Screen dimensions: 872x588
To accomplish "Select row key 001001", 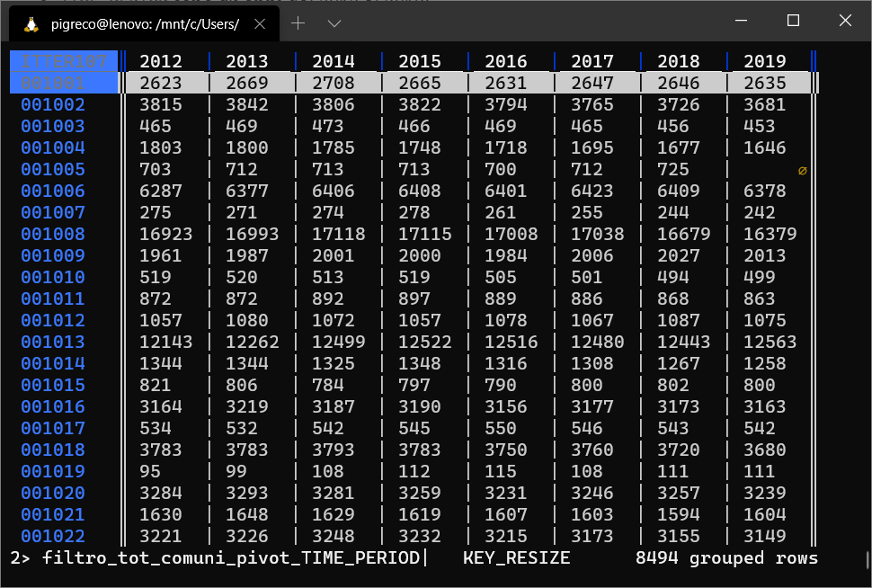I will (x=52, y=83).
